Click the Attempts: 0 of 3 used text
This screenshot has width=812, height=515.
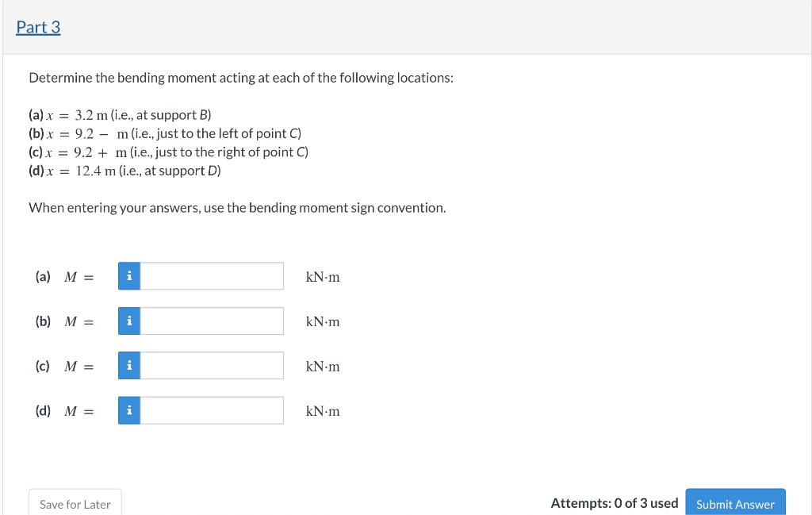click(615, 503)
